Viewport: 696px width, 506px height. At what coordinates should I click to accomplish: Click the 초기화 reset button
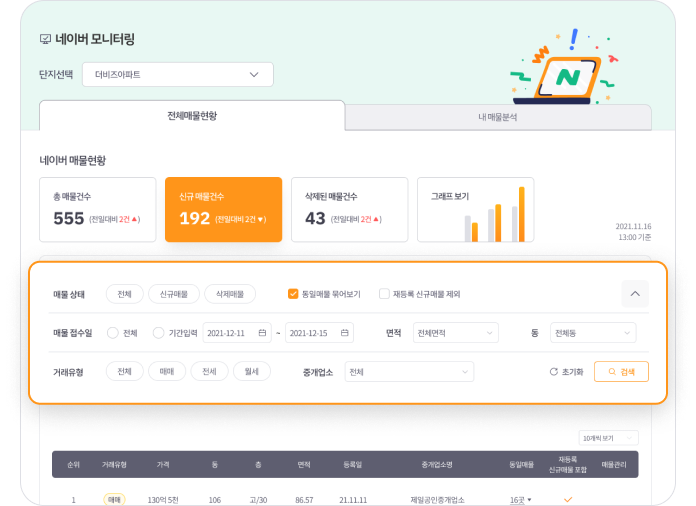(x=566, y=372)
